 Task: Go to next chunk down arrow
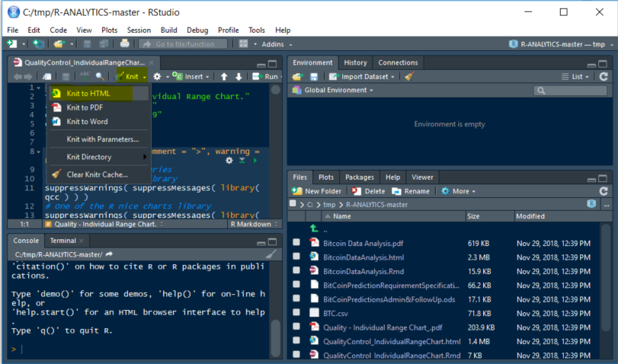[239, 76]
